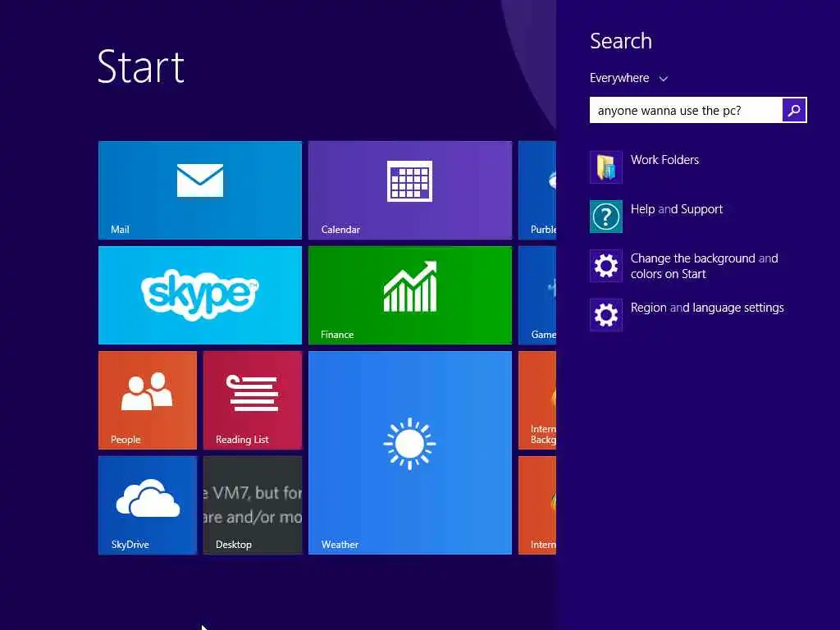Click the chevron beside Everywhere

663,79
